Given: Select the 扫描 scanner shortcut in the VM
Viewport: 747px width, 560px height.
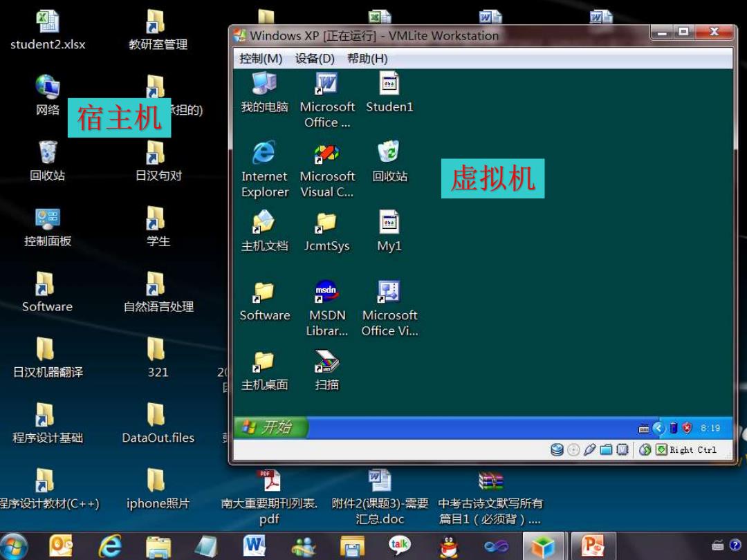Looking at the screenshot, I should click(x=326, y=371).
